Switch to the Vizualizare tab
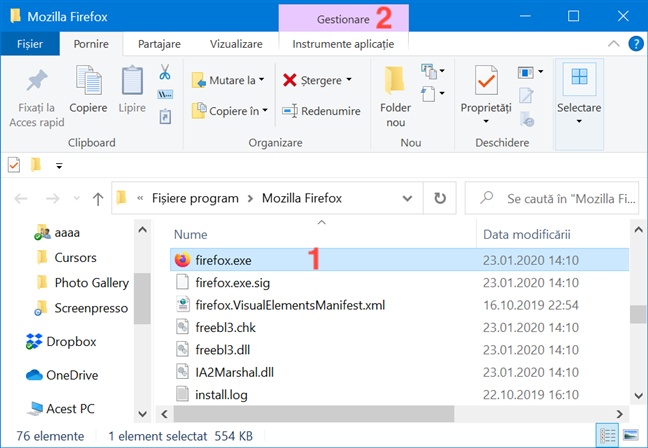The height and width of the screenshot is (448, 648). [x=236, y=44]
